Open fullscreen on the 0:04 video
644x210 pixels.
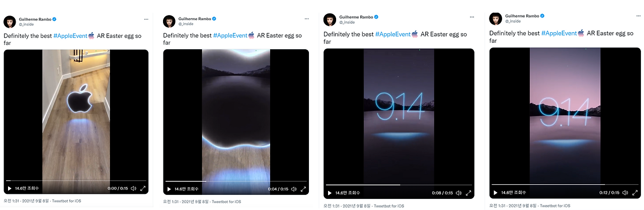pos(302,189)
